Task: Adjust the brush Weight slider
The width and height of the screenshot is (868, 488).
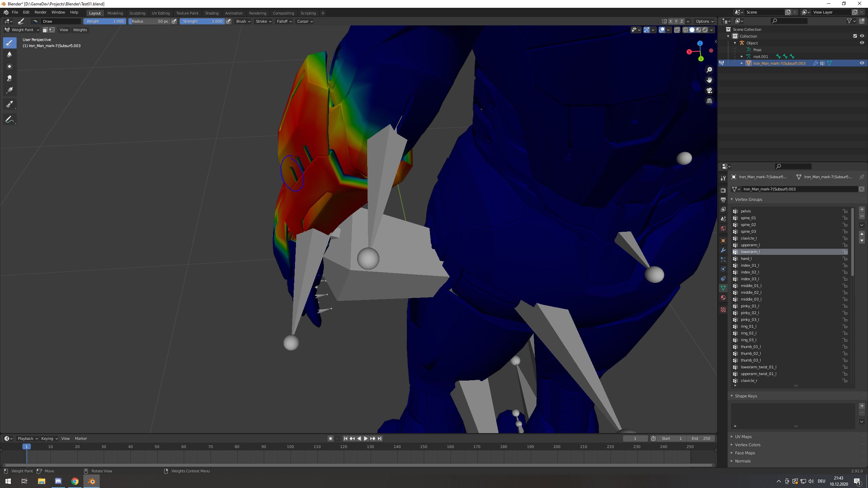Action: [105, 21]
